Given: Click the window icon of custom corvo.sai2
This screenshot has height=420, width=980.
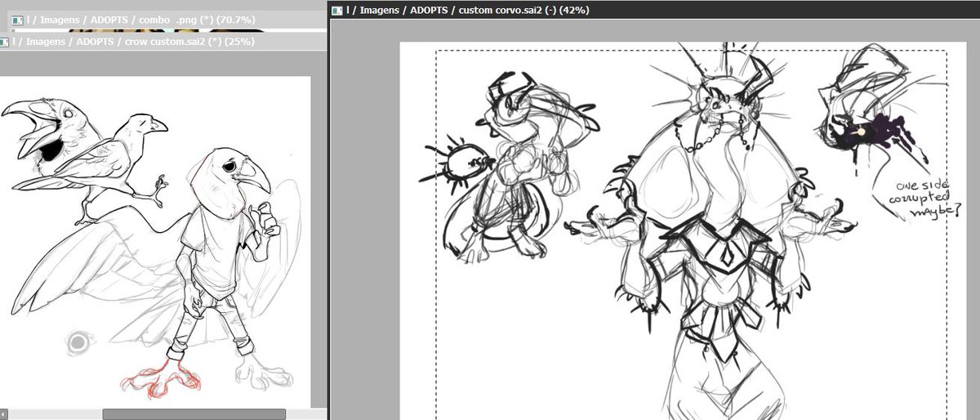Looking at the screenshot, I should (337, 10).
